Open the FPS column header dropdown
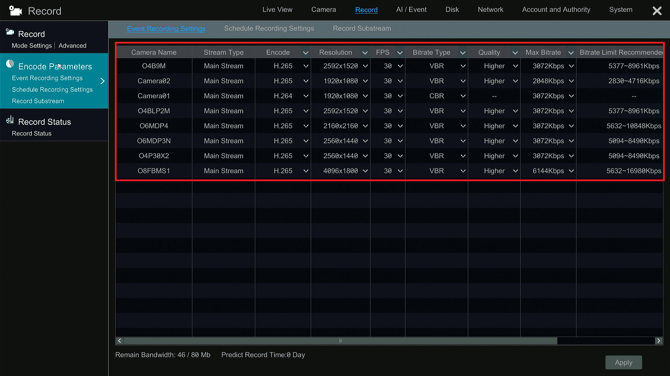The height and width of the screenshot is (376, 670). 400,53
